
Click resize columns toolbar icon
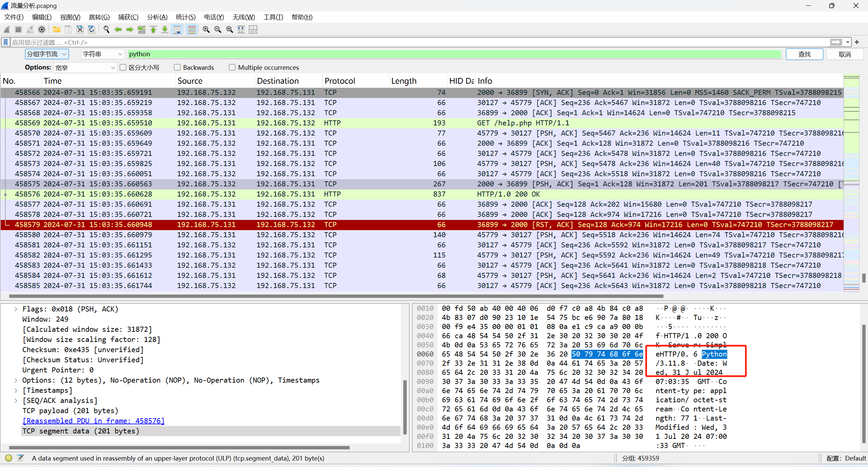click(x=241, y=30)
